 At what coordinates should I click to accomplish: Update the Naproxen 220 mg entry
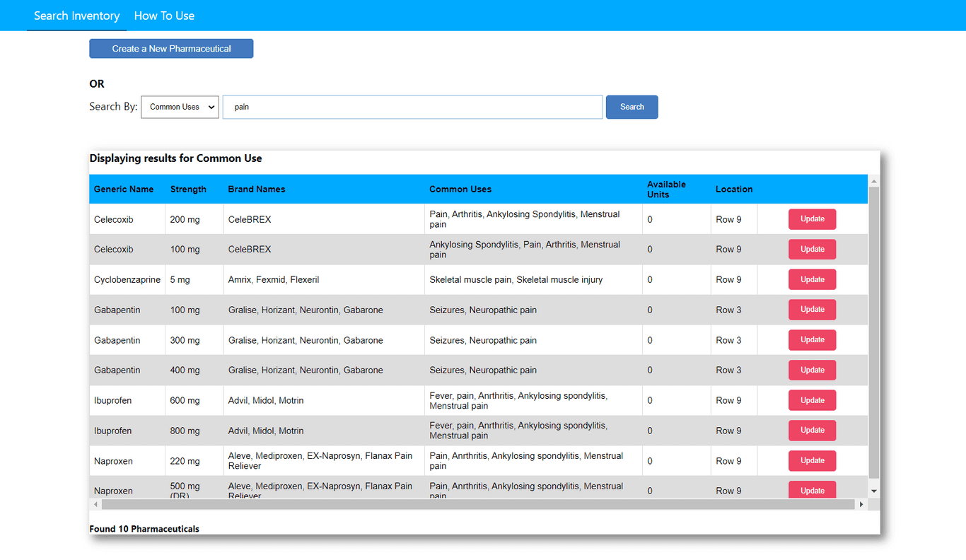click(x=813, y=460)
